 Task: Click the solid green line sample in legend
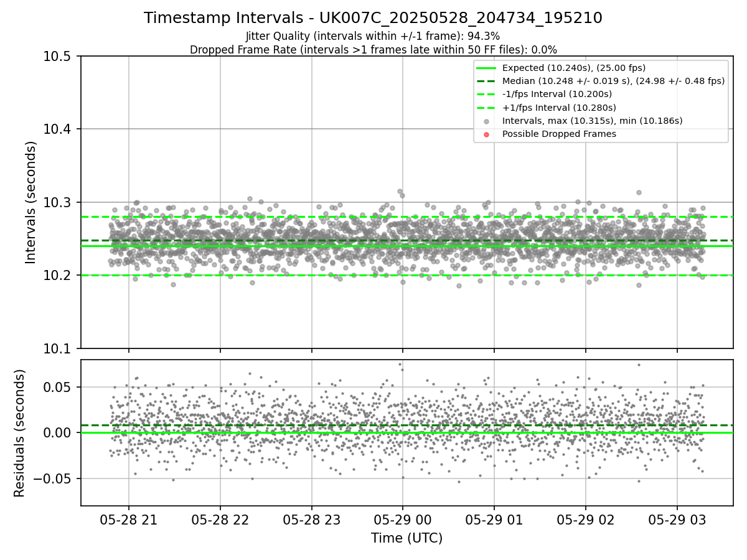click(487, 68)
